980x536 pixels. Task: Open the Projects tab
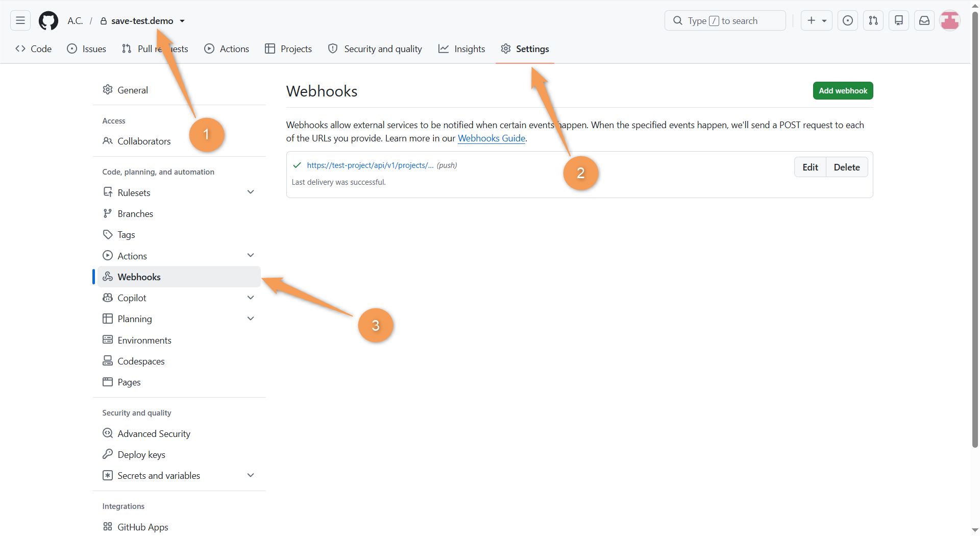(x=288, y=49)
